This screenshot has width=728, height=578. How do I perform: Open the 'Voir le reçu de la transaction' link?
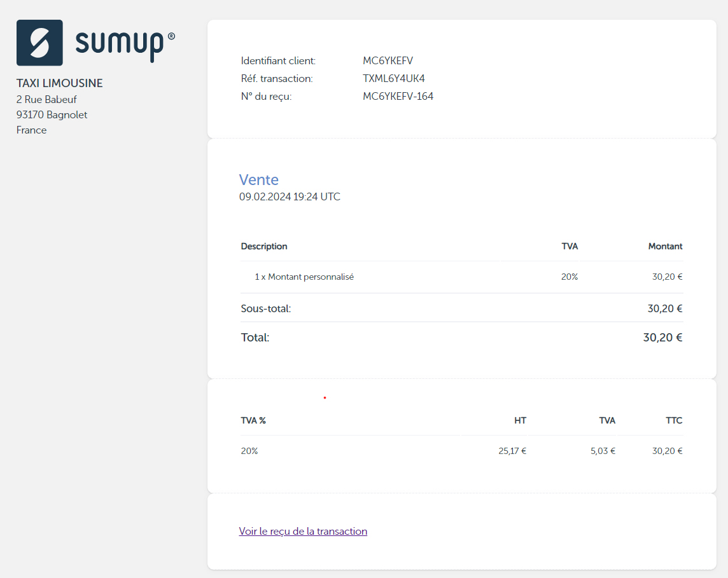point(303,531)
